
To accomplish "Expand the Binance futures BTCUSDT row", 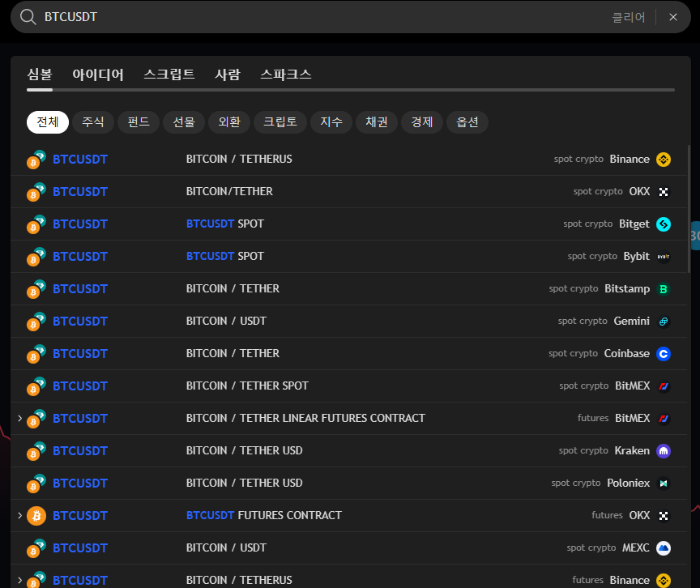I will 19,580.
